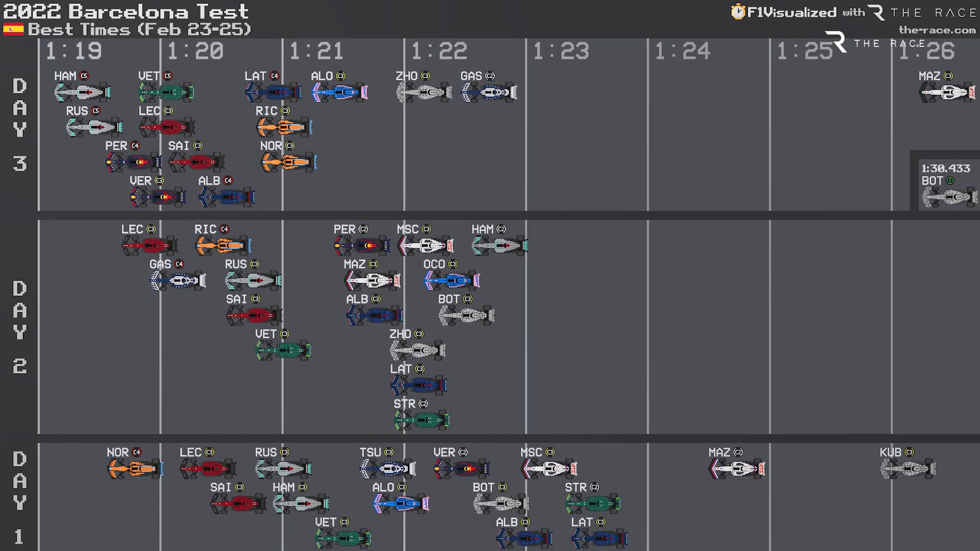The height and width of the screenshot is (551, 980).
Task: Click the tyre compound badge next to LAT Day 3
Action: 275,76
